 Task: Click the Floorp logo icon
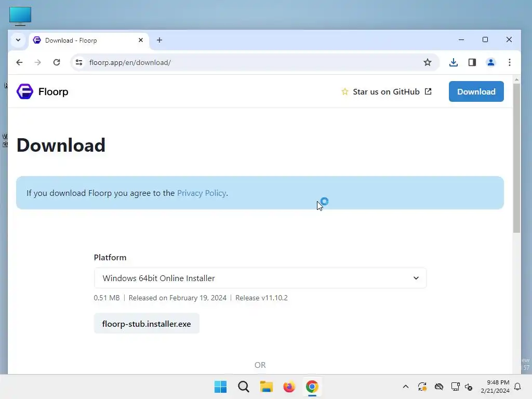(x=25, y=91)
